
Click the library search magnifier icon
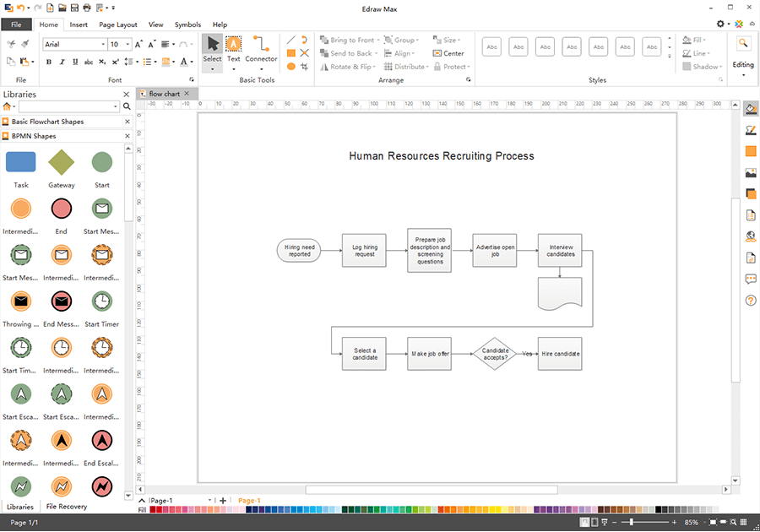(128, 107)
